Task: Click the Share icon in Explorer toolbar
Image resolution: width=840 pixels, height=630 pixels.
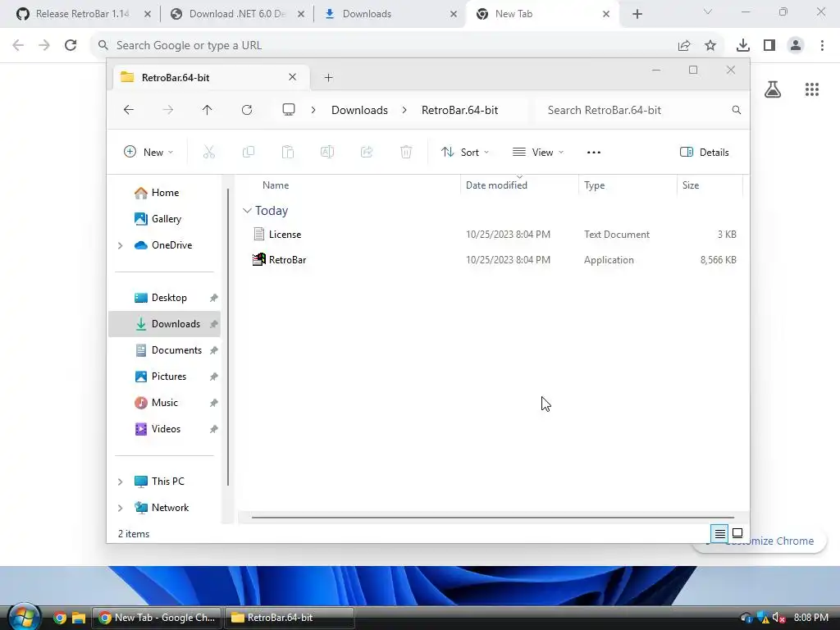Action: click(367, 152)
